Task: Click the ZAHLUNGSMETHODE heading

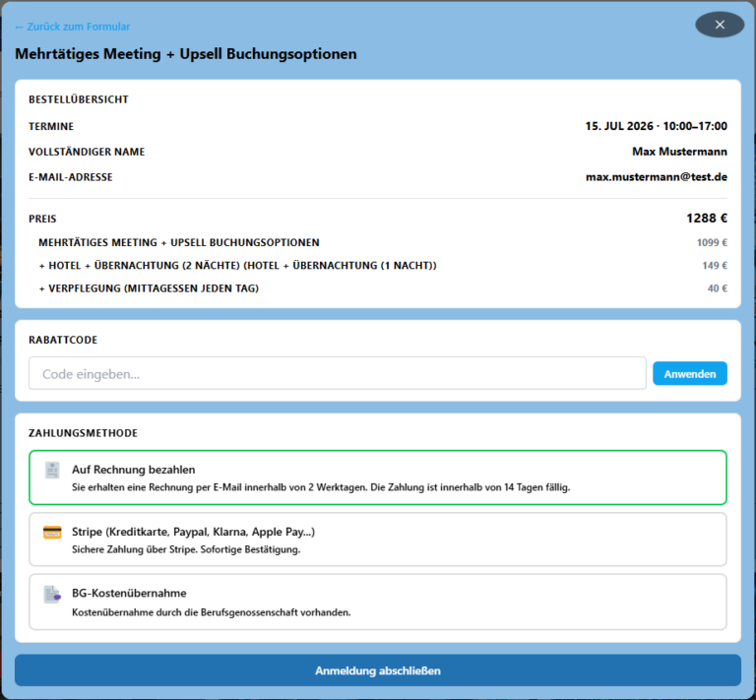Action: 83,433
